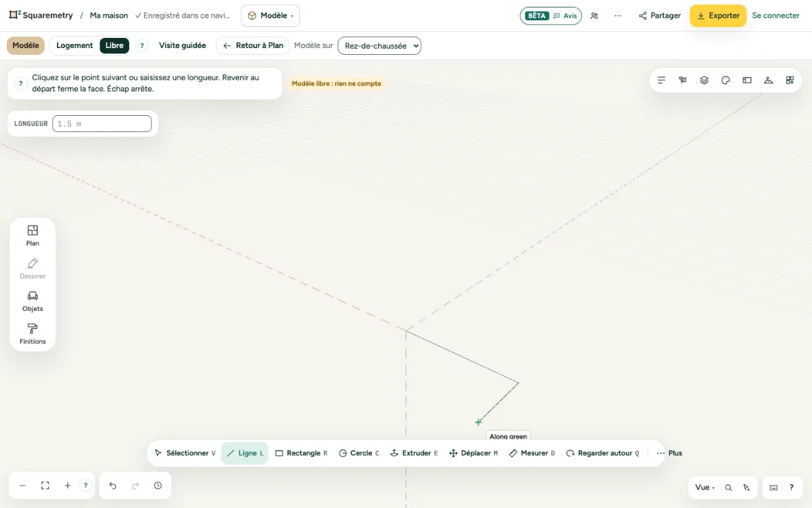
Task: Show keyboard shortcuts via keyboard icon
Action: coord(773,487)
